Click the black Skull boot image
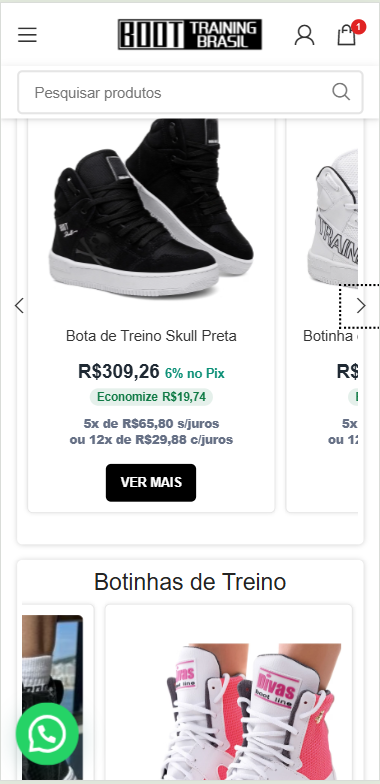The image size is (380, 784). [151, 208]
